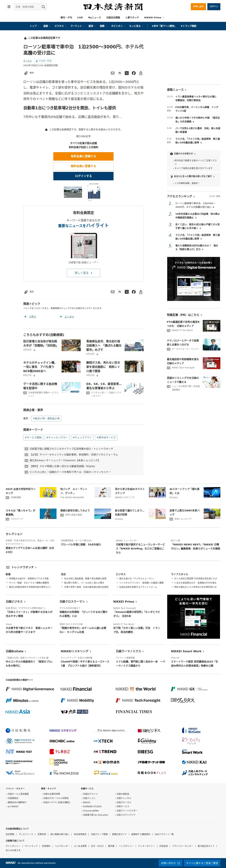The image size is (226, 868).
Task: Select the #車中泊サービス keyword tag
Action: [x=106, y=437]
